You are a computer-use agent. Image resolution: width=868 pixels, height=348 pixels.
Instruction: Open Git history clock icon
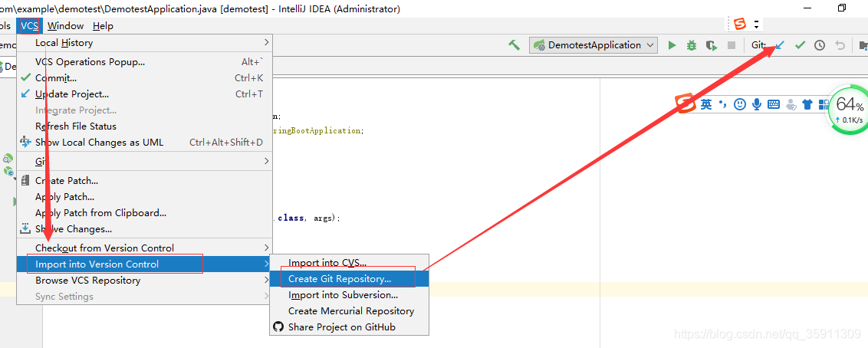point(820,45)
